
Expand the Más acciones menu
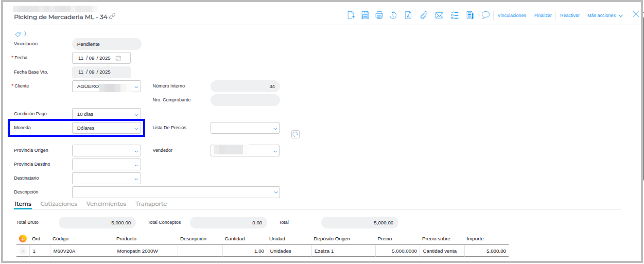click(605, 15)
